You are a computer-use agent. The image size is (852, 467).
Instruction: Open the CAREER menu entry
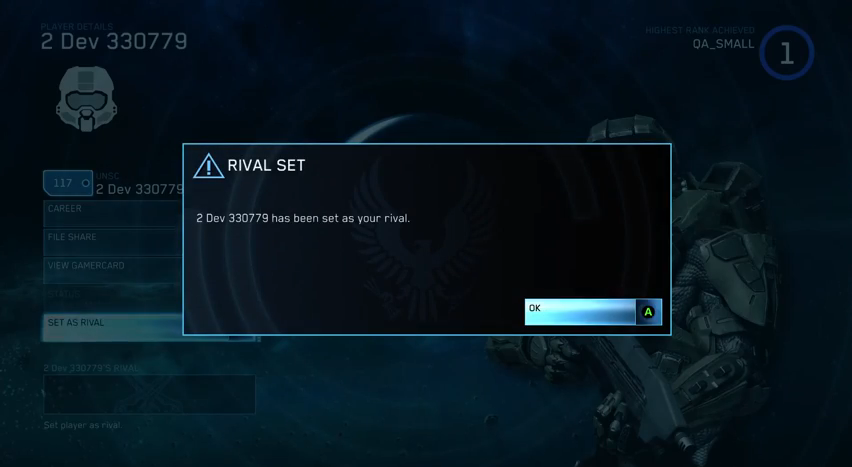(x=112, y=214)
